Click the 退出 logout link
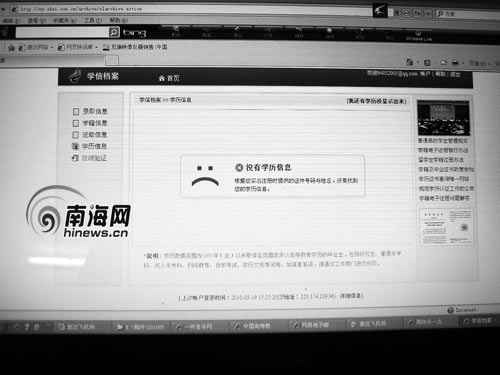 455,74
